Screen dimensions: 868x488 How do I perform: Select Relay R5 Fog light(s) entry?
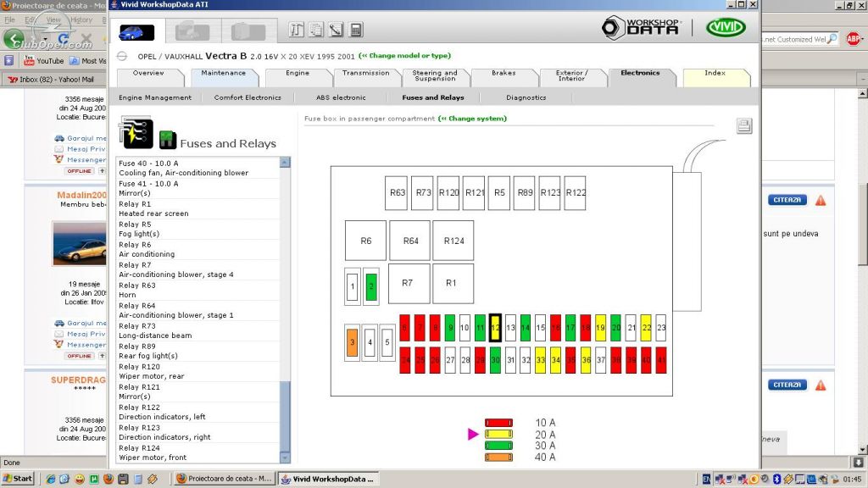[198, 229]
